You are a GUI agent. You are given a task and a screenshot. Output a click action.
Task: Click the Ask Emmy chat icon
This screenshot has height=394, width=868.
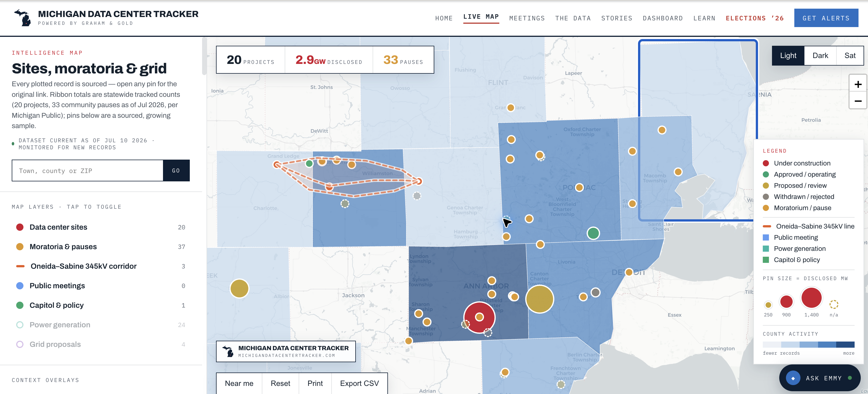[x=793, y=378]
